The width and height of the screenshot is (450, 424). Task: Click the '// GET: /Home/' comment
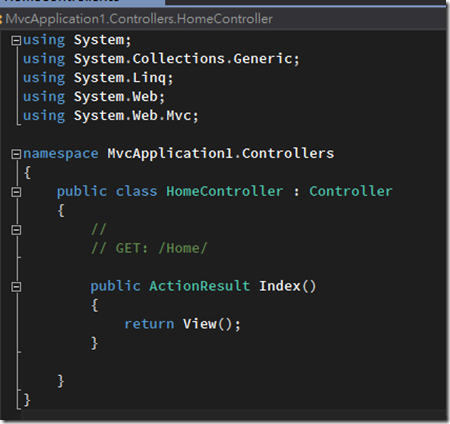[149, 248]
